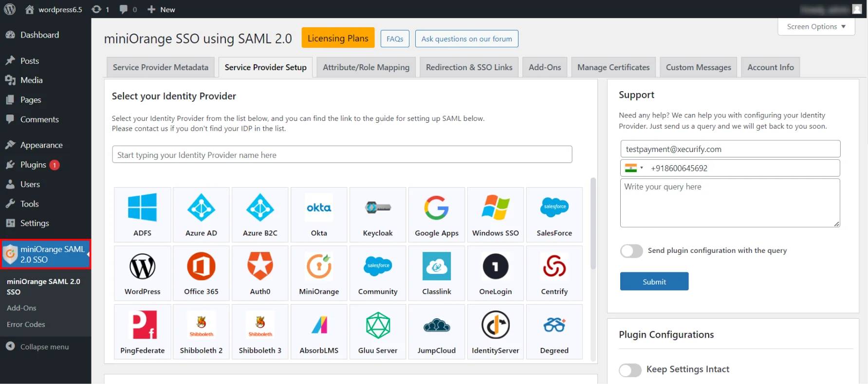Image resolution: width=868 pixels, height=384 pixels.
Task: Click the Write your query textarea
Action: pos(730,203)
